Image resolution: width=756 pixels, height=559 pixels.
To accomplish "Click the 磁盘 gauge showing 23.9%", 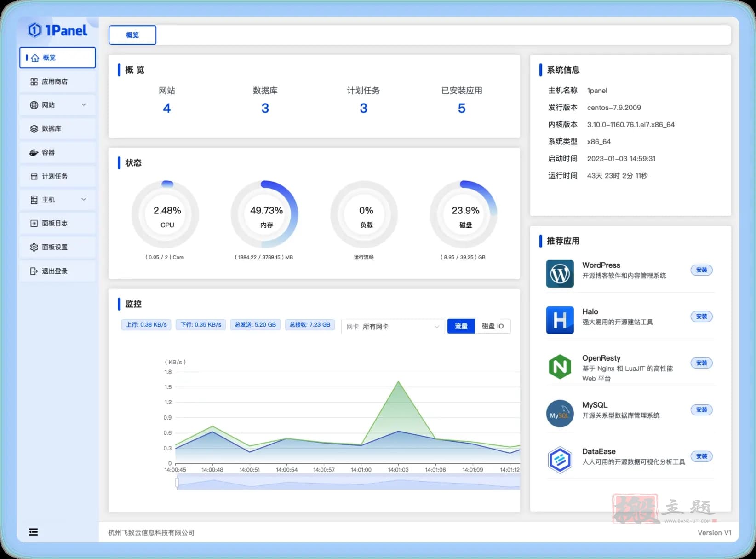I will (464, 214).
